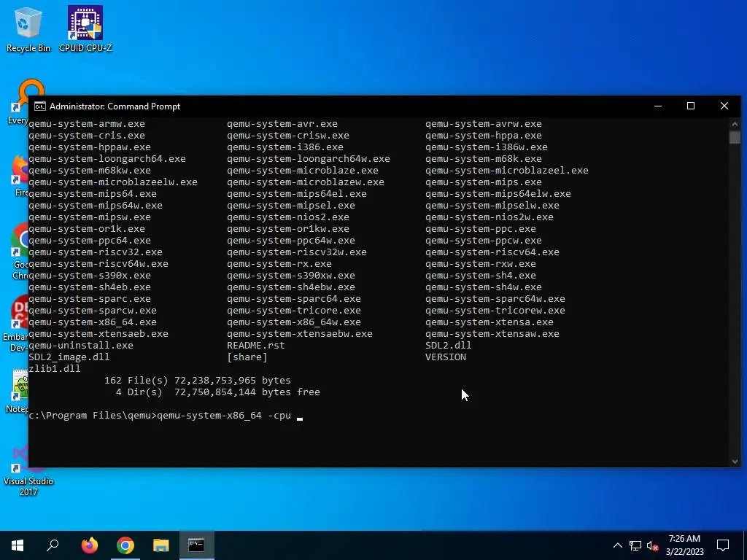This screenshot has height=560, width=747.
Task: Click the text qemu-system-nios2.exe
Action: coord(287,217)
